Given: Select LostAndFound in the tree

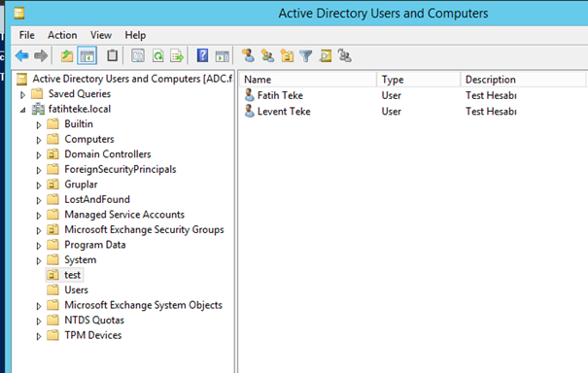Looking at the screenshot, I should tap(97, 199).
